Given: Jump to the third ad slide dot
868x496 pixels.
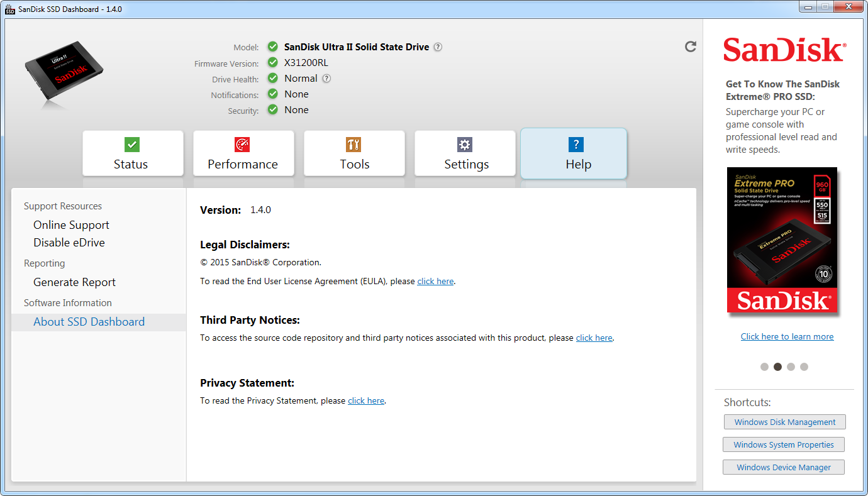Looking at the screenshot, I should (x=791, y=367).
